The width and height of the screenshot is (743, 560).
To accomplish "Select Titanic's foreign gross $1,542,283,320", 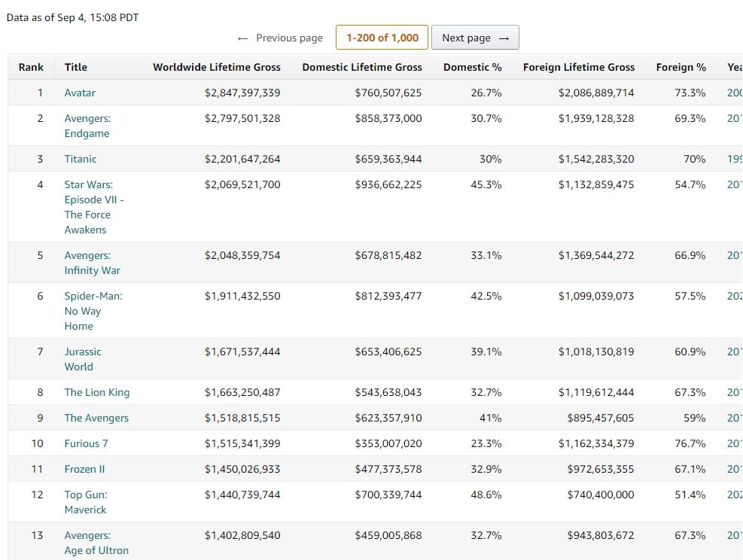I will click(x=596, y=159).
